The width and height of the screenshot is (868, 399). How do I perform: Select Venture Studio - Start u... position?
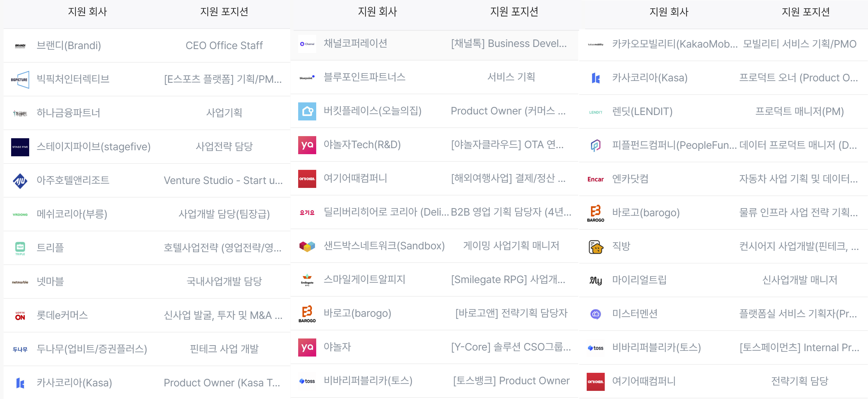click(x=223, y=180)
